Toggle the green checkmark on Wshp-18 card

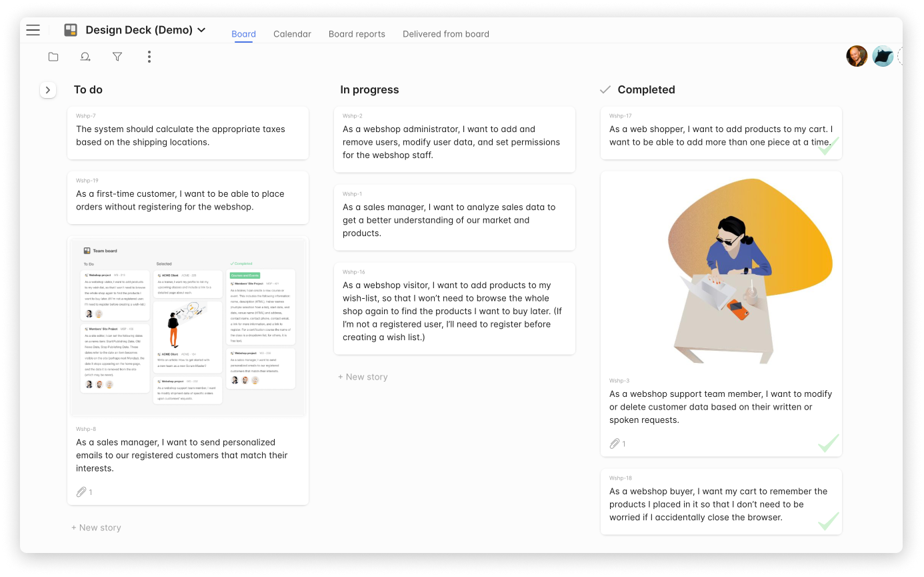828,521
